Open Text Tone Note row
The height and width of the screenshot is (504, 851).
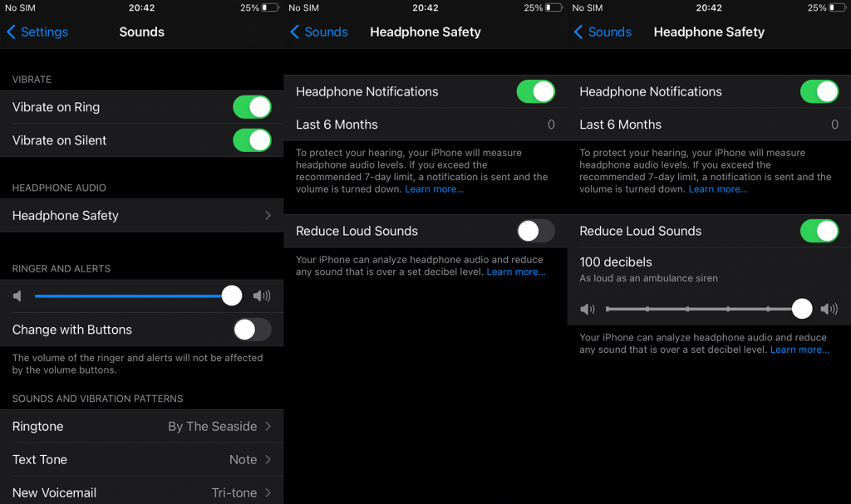(x=141, y=459)
